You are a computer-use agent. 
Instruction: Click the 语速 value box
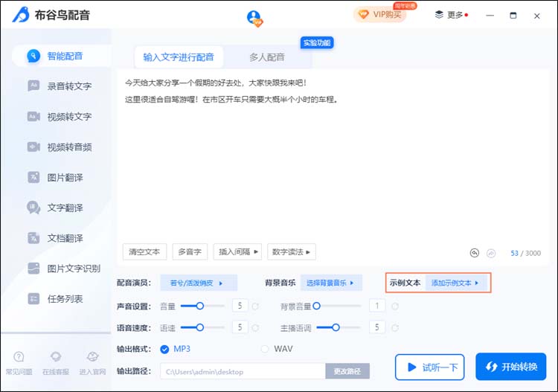click(x=240, y=327)
